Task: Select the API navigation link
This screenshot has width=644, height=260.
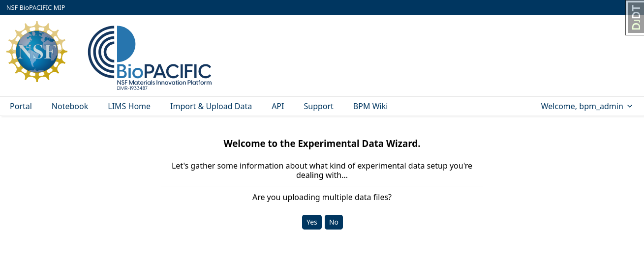Action: 277,106
